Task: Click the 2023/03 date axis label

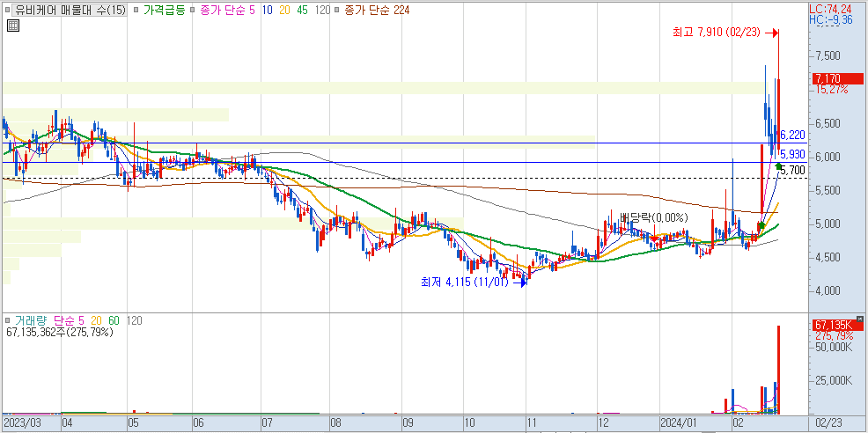Action: [x=22, y=423]
